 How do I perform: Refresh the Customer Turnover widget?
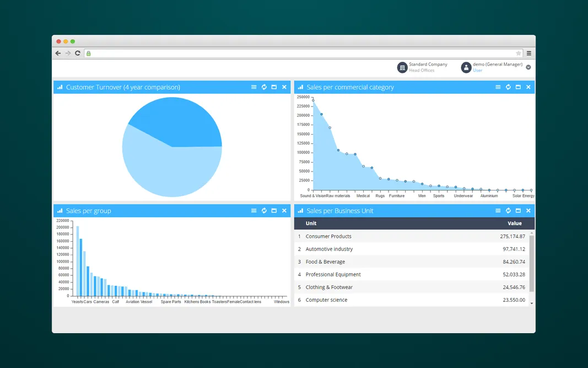tap(264, 87)
